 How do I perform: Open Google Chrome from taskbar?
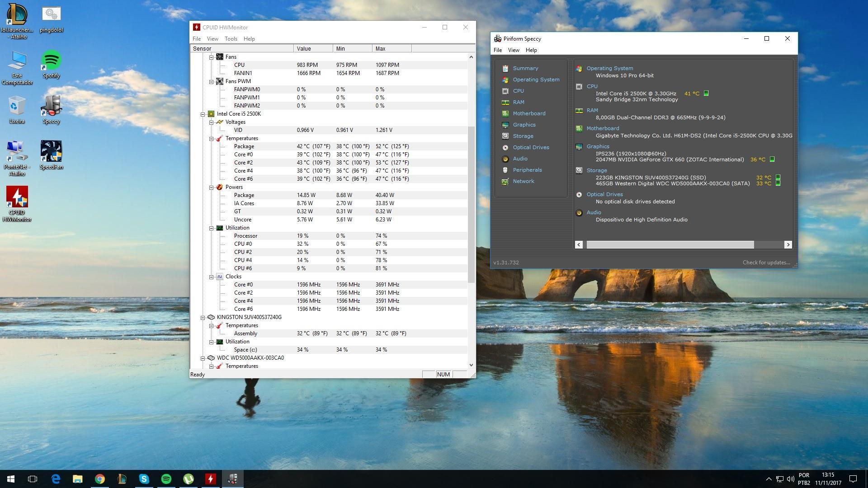tap(100, 479)
